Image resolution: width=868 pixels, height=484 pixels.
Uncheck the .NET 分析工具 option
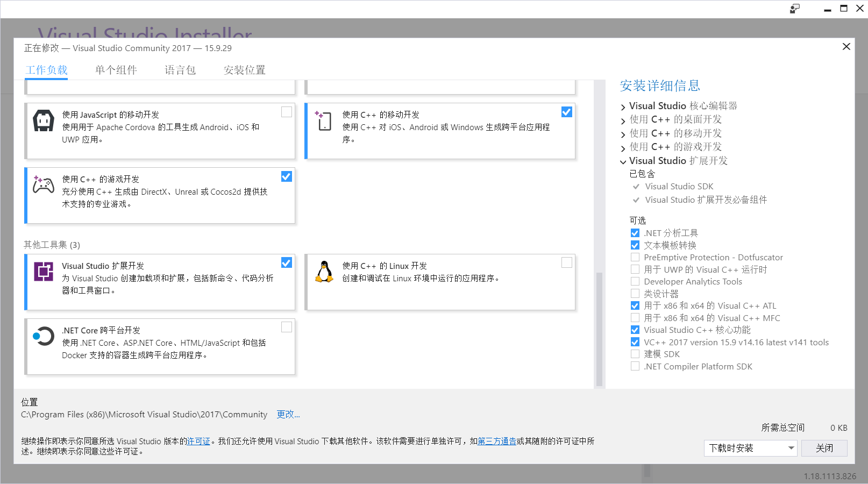coord(635,233)
